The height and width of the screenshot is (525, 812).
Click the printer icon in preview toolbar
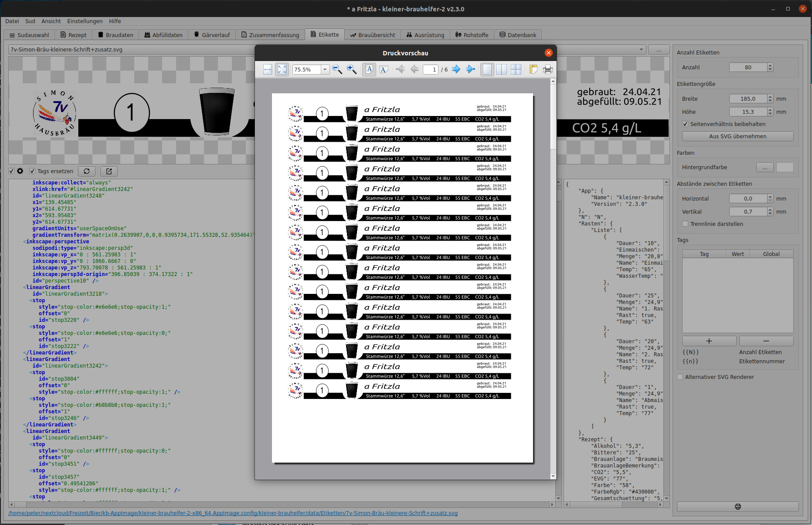[548, 69]
